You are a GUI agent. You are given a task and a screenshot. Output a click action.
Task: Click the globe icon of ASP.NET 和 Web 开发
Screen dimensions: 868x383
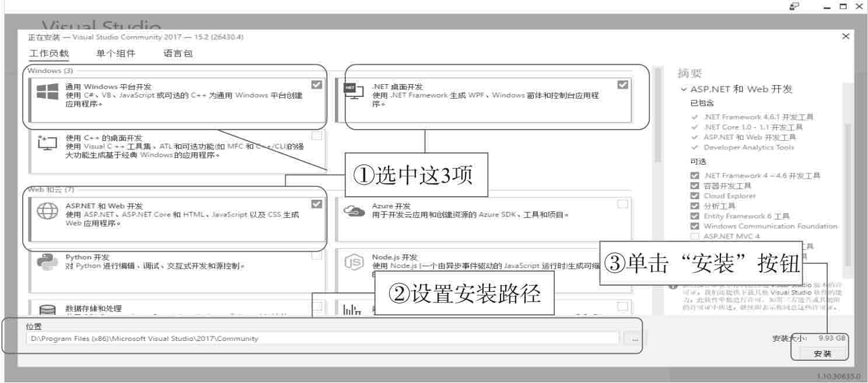click(x=47, y=211)
